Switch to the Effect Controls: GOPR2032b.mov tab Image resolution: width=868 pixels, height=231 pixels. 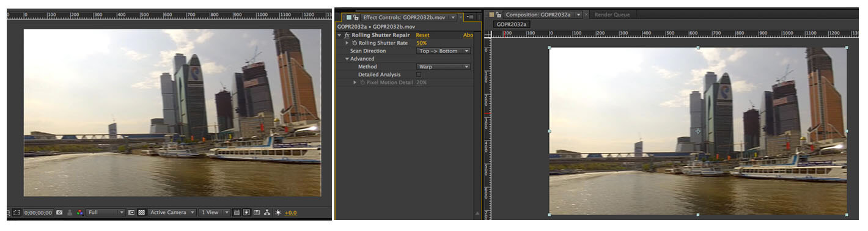tap(404, 18)
